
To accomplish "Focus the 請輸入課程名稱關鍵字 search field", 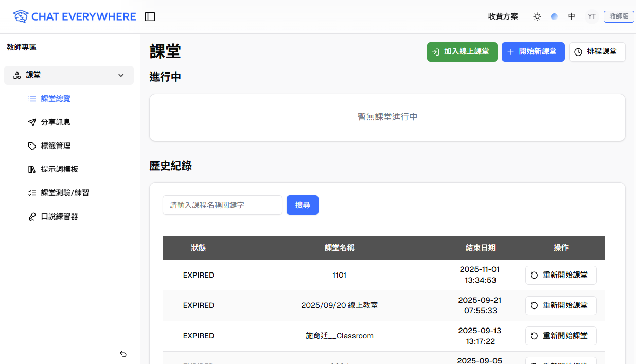I will 222,205.
